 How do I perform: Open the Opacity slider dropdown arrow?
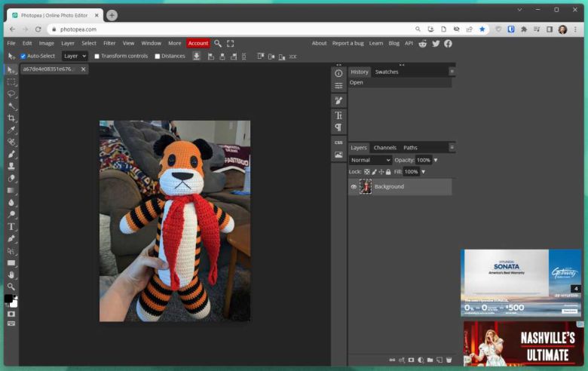point(435,160)
